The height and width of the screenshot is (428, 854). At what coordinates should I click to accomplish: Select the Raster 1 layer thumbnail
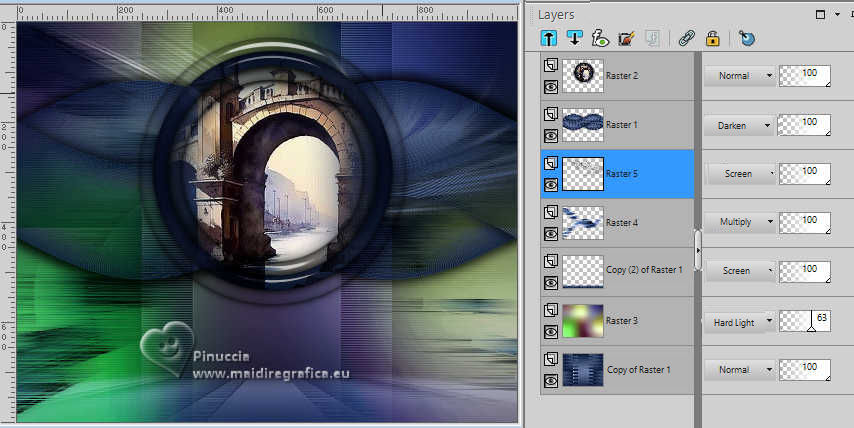[x=583, y=125]
